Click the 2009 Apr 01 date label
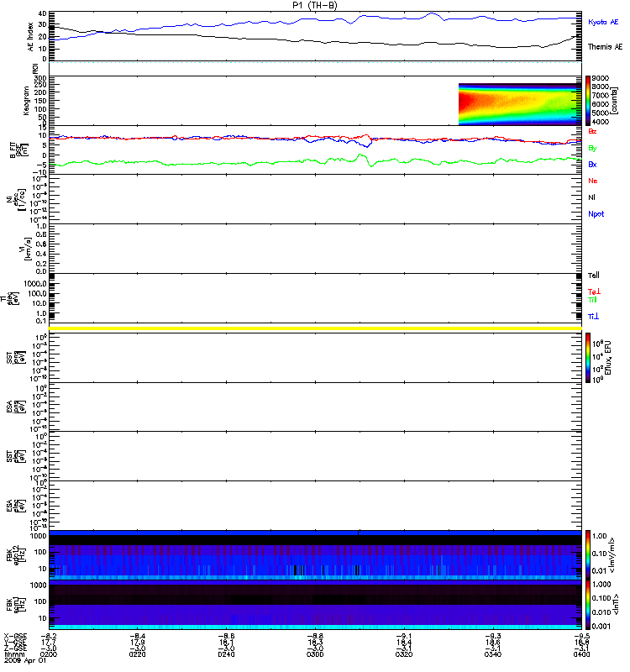This screenshot has height=672, width=630. 25,660
